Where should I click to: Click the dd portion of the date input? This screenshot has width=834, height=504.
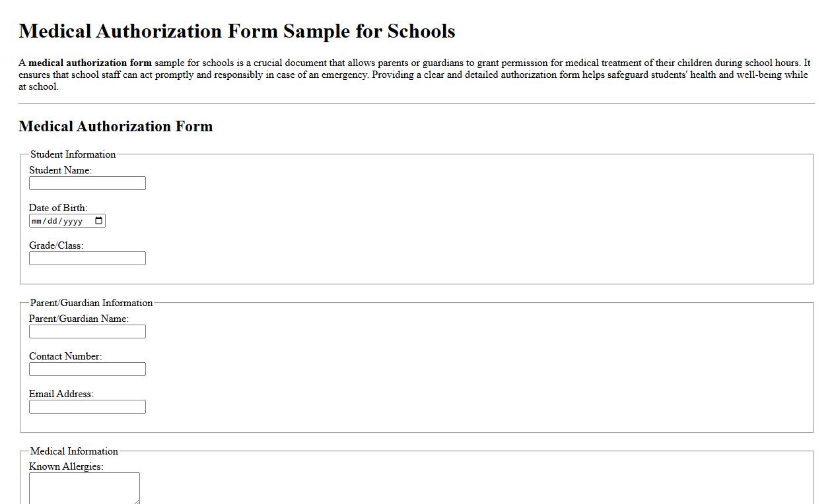point(52,220)
